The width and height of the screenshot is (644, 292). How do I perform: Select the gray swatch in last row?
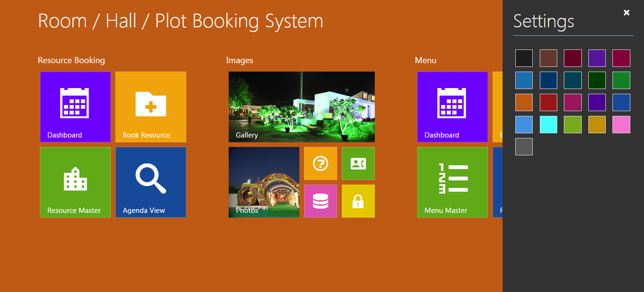click(x=524, y=146)
